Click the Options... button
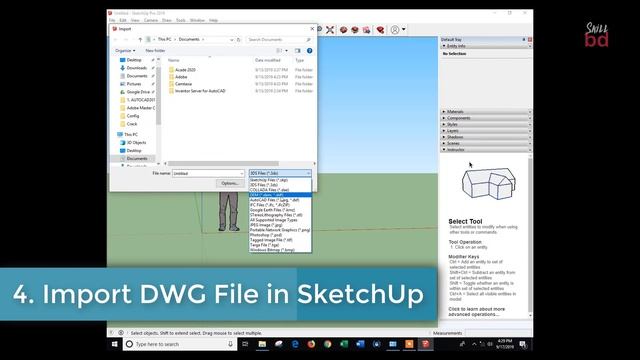This screenshot has width=640, height=360. (229, 183)
